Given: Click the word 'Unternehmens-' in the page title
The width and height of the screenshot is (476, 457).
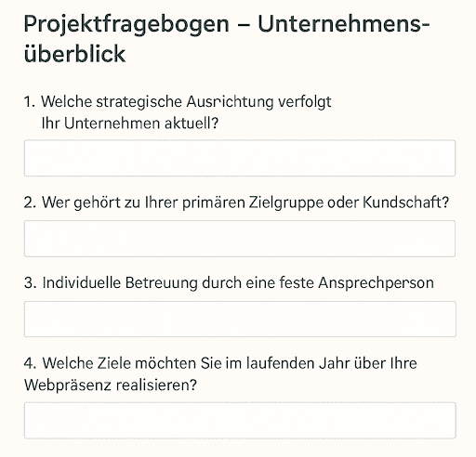Looking at the screenshot, I should [344, 24].
